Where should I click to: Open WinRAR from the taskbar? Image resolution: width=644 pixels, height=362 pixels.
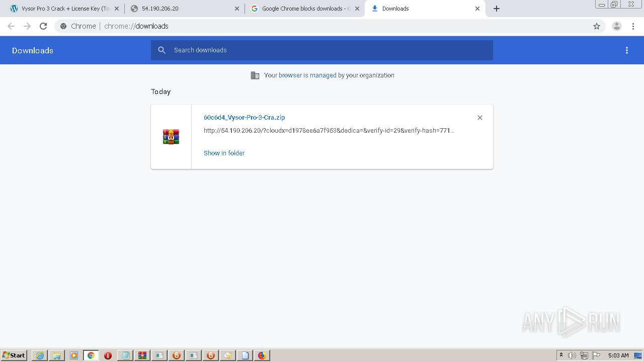click(x=142, y=355)
